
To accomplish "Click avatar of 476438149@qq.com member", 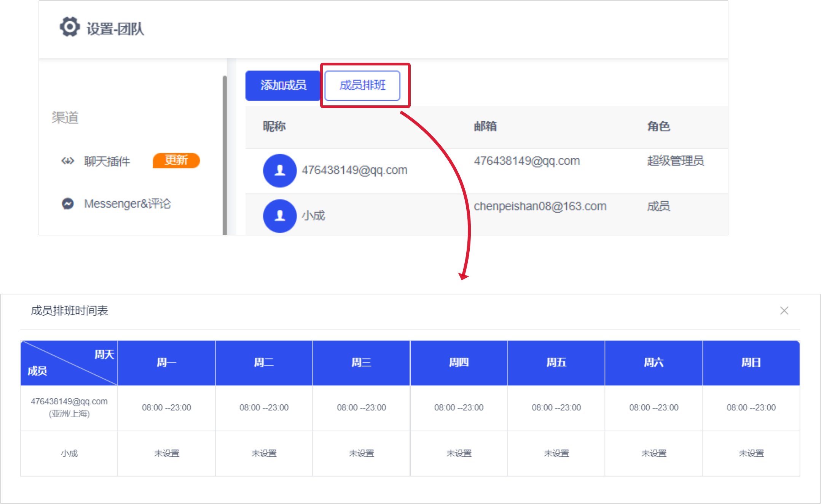I will [279, 170].
